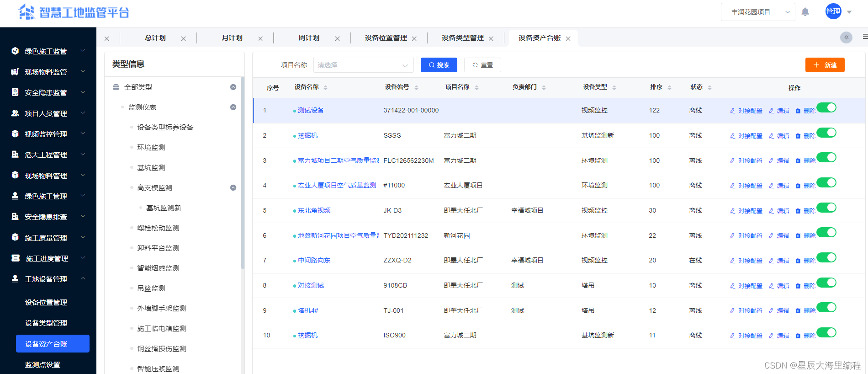Screen dimensions: 868x374
Task: Select 环境监测 in the type tree
Action: [x=151, y=147]
